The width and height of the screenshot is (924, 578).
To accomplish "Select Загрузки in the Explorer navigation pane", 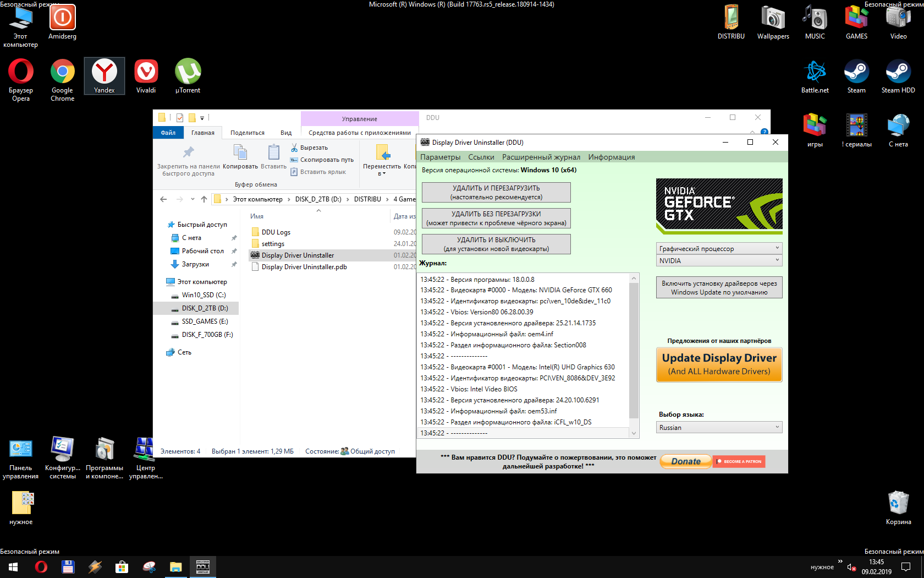I will pos(195,264).
